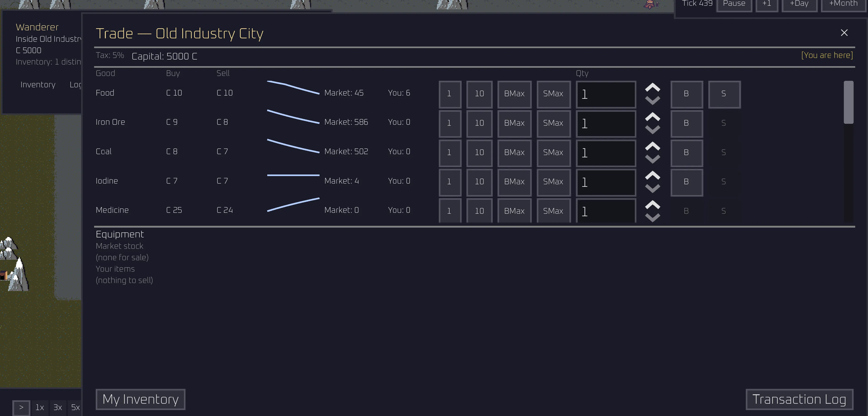Open the My Inventory panel

tap(140, 399)
